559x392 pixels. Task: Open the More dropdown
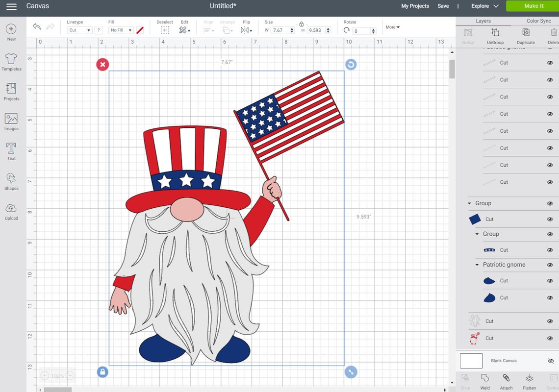click(392, 27)
